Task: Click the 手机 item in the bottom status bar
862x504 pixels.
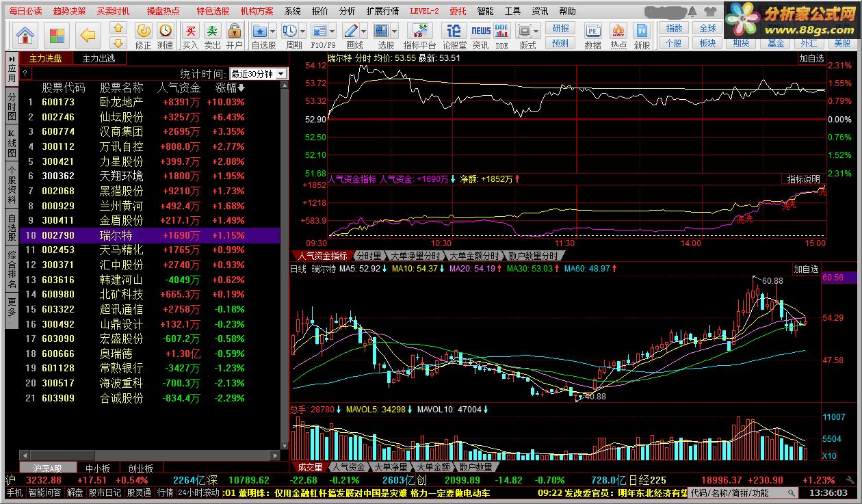Action: 14,492
